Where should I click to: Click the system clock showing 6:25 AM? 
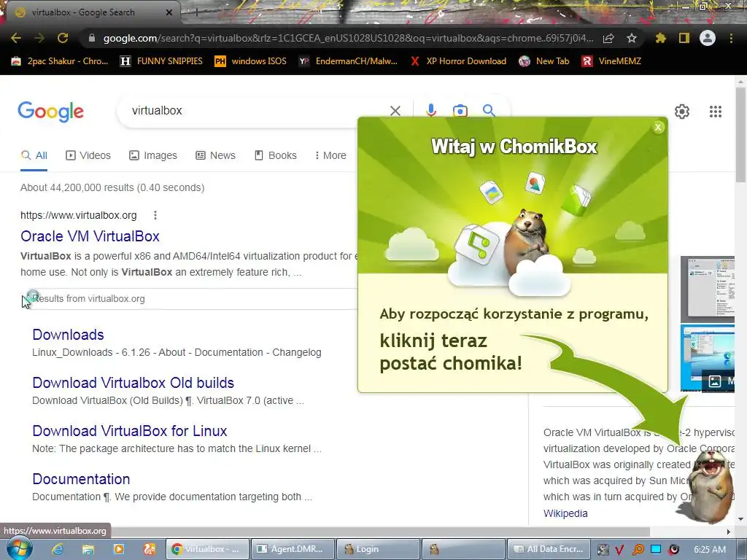(710, 549)
